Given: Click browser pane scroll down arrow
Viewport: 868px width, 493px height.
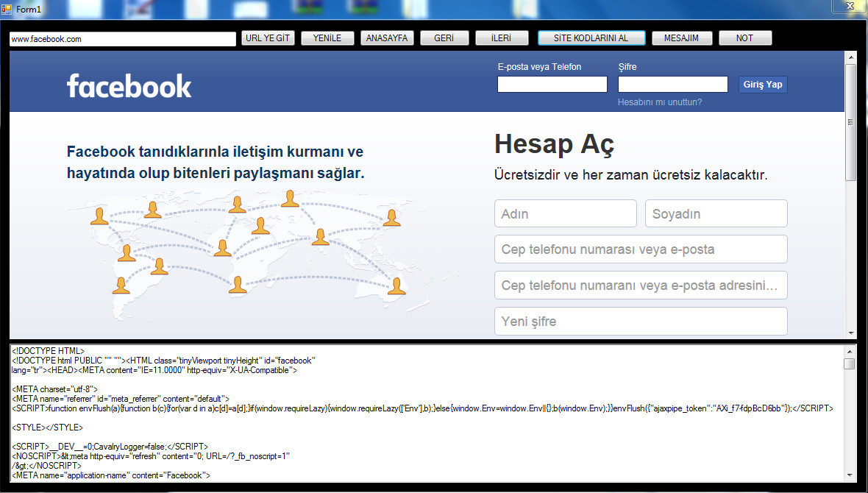Looking at the screenshot, I should pyautogui.click(x=851, y=333).
